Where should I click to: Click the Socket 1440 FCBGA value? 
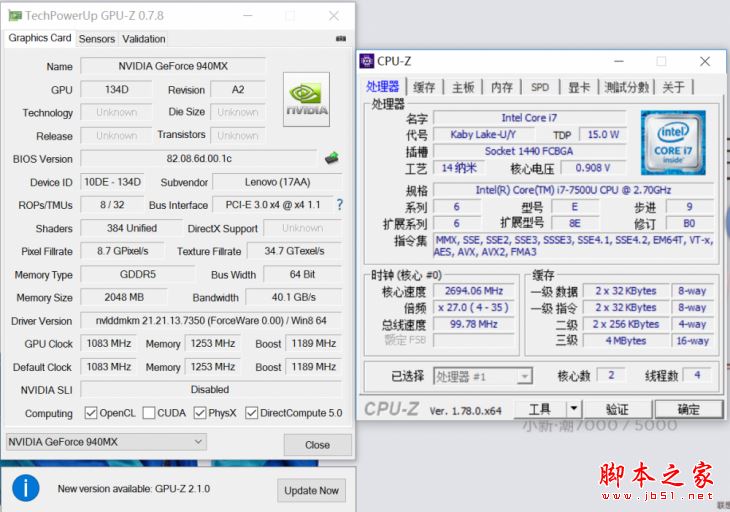click(x=529, y=151)
